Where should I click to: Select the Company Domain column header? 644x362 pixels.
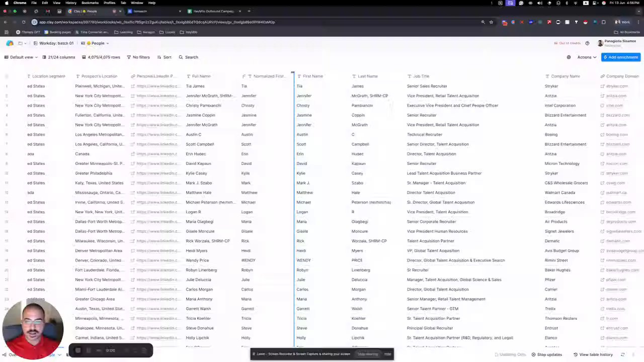[619, 76]
